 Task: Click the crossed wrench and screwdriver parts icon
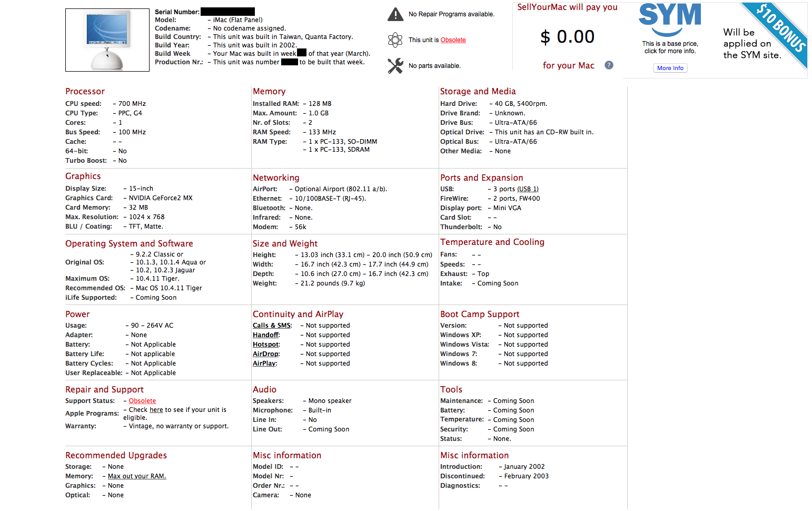pyautogui.click(x=395, y=66)
